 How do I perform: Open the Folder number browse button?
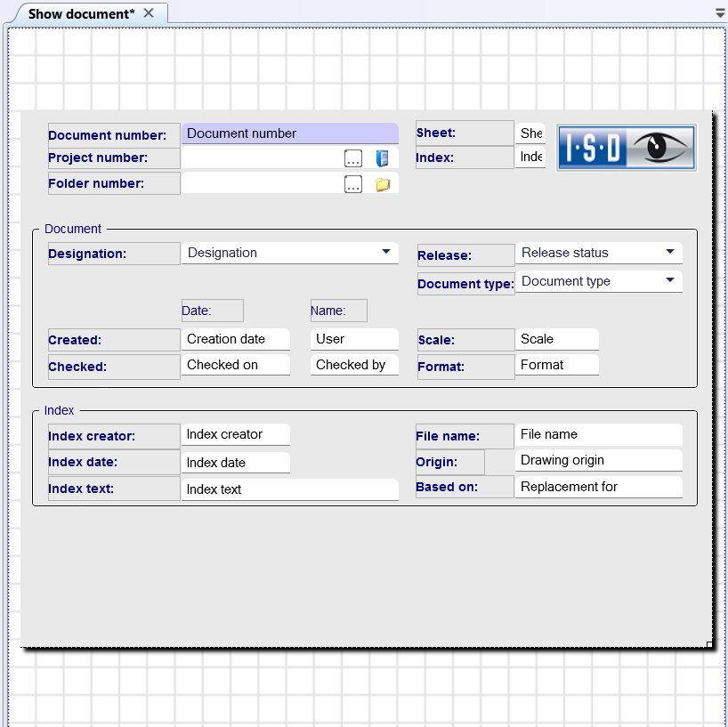click(x=353, y=184)
